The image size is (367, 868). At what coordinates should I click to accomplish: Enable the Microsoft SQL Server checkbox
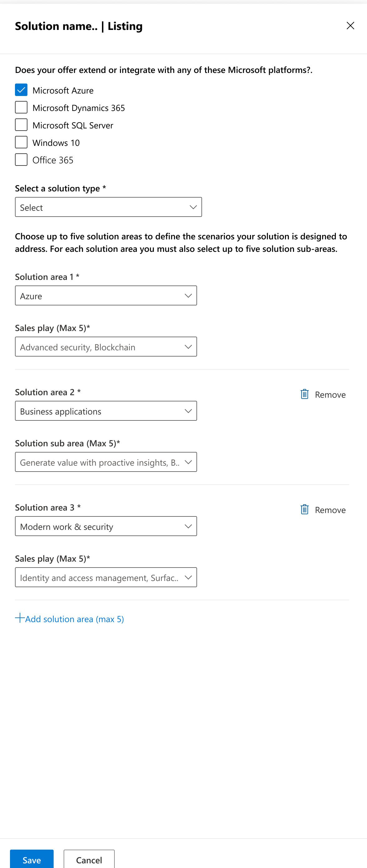21,125
